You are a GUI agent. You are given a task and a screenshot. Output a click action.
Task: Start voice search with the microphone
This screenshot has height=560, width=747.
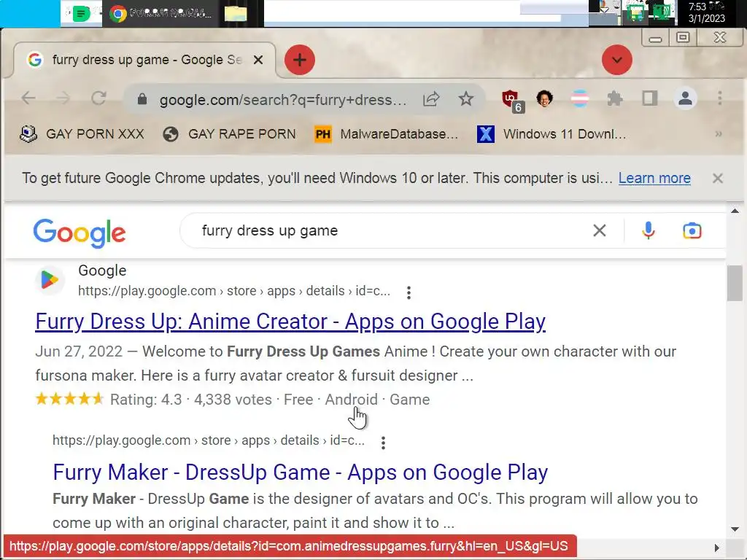click(648, 231)
